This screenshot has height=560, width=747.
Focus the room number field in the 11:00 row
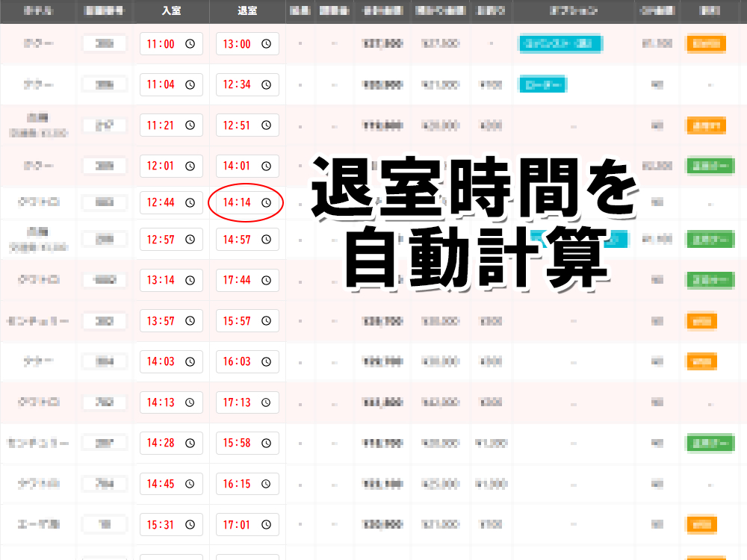(x=105, y=44)
